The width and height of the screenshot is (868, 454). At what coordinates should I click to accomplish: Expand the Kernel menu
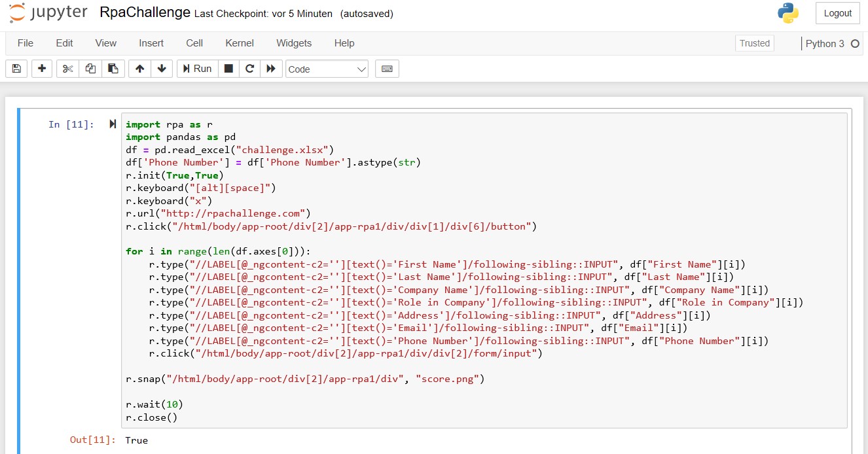click(x=239, y=43)
